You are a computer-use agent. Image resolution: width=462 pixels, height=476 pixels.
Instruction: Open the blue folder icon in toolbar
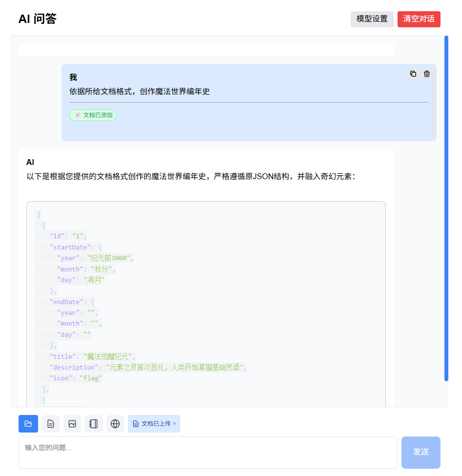tap(28, 423)
